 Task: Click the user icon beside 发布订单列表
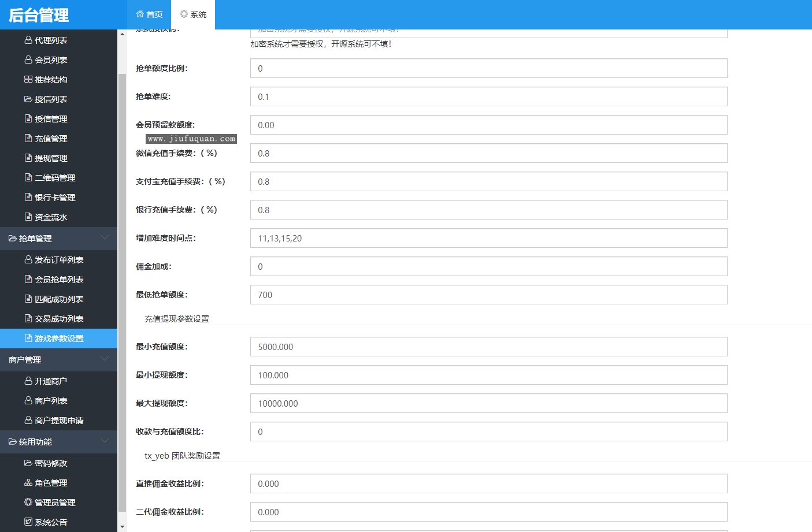point(28,260)
